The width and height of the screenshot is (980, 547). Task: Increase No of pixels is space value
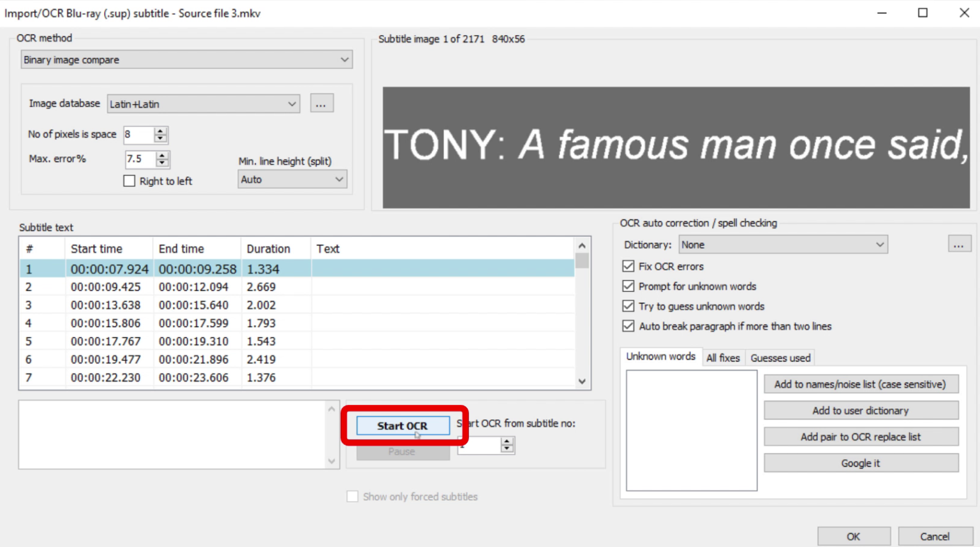coord(161,131)
